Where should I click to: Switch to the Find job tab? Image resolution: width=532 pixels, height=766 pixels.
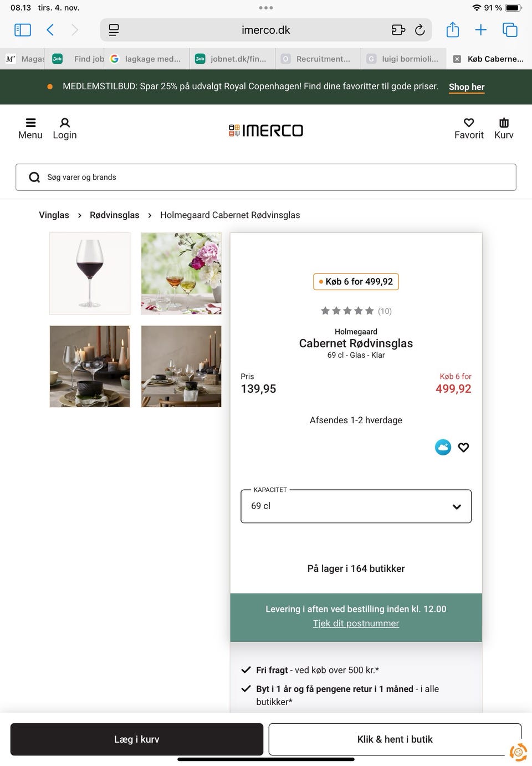click(x=83, y=58)
